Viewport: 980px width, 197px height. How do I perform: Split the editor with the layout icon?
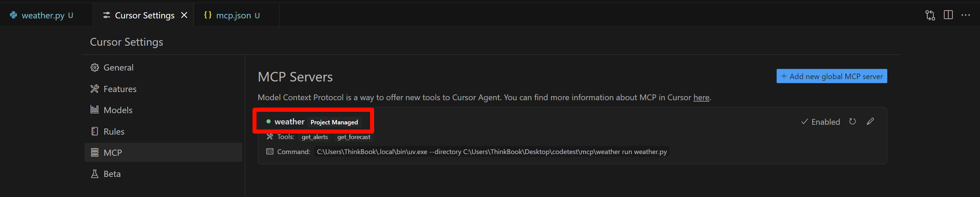point(948,15)
